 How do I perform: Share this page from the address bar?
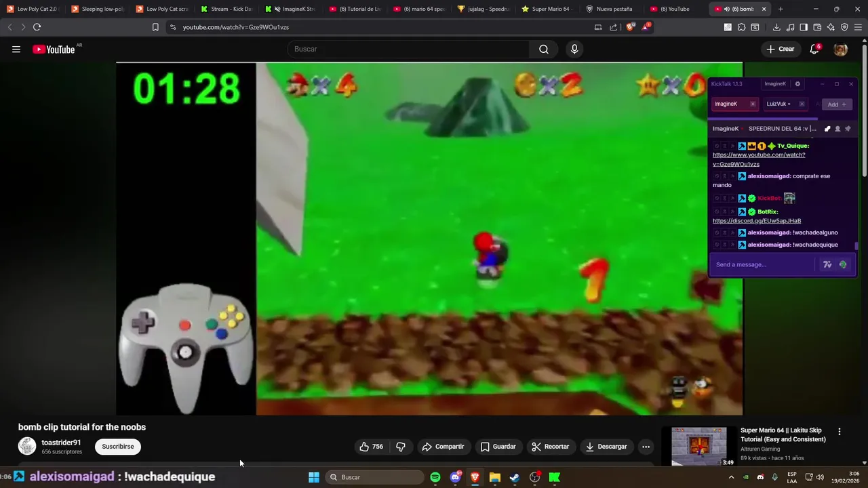[614, 27]
